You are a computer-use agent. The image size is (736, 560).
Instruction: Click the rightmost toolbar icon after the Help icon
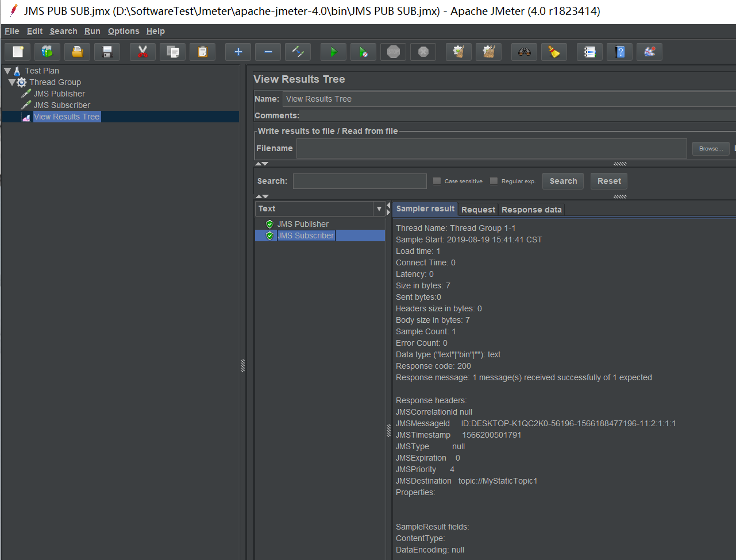point(650,52)
